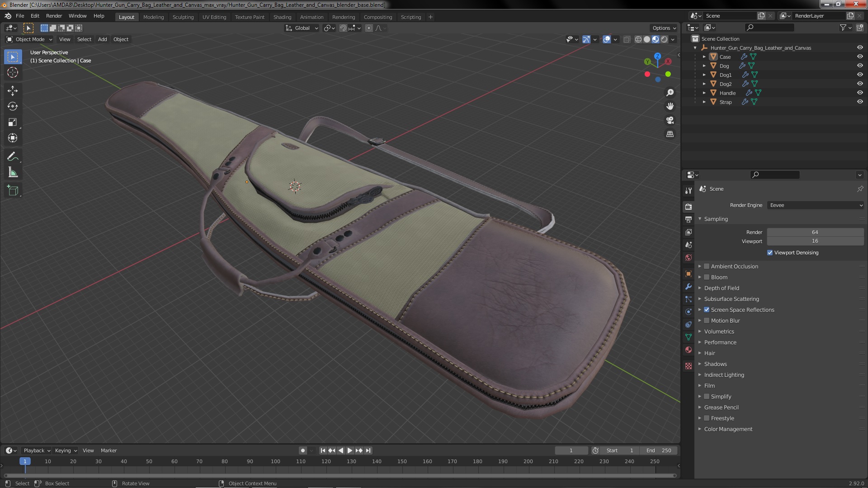Hide the Case object in outliner
The height and width of the screenshot is (488, 868).
coord(860,56)
